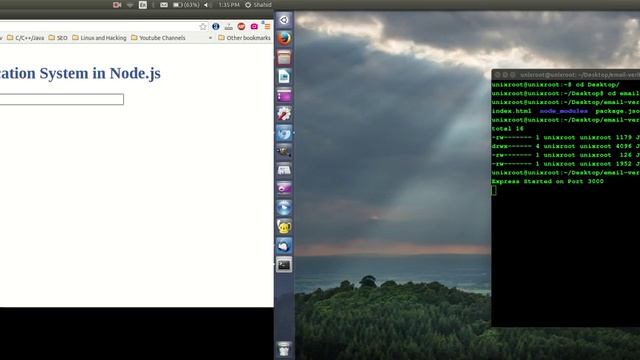Viewport: 640px width, 360px height.
Task: Open the Youtube Channels bookmarks folder
Action: click(x=158, y=38)
